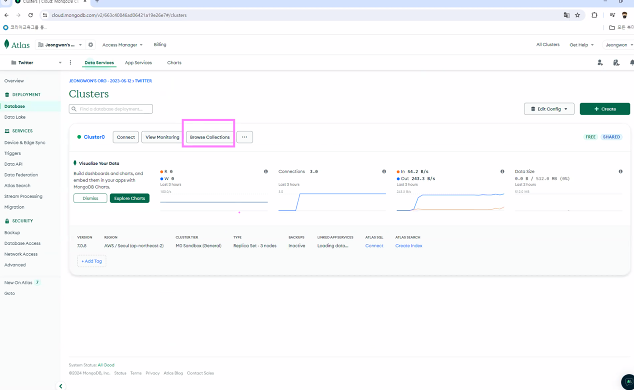Open the Korean bookmark in bookmarks bar
The width and height of the screenshot is (634, 390).
click(x=25, y=27)
